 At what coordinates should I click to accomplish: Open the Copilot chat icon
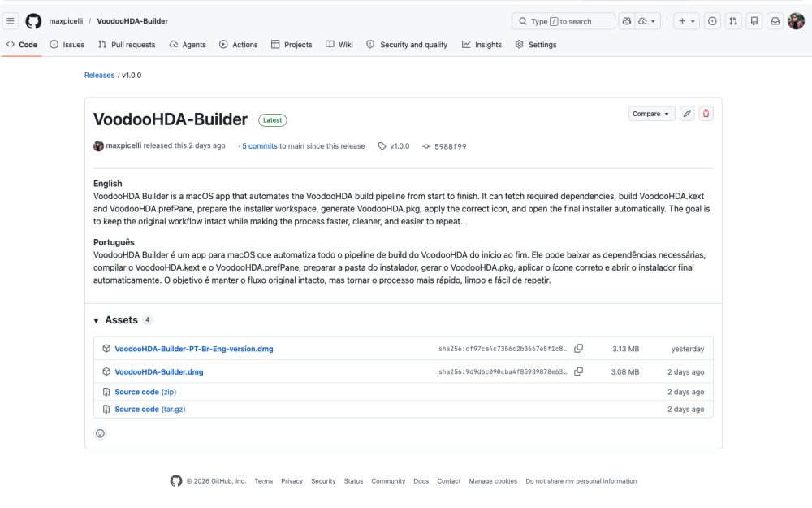tap(627, 21)
